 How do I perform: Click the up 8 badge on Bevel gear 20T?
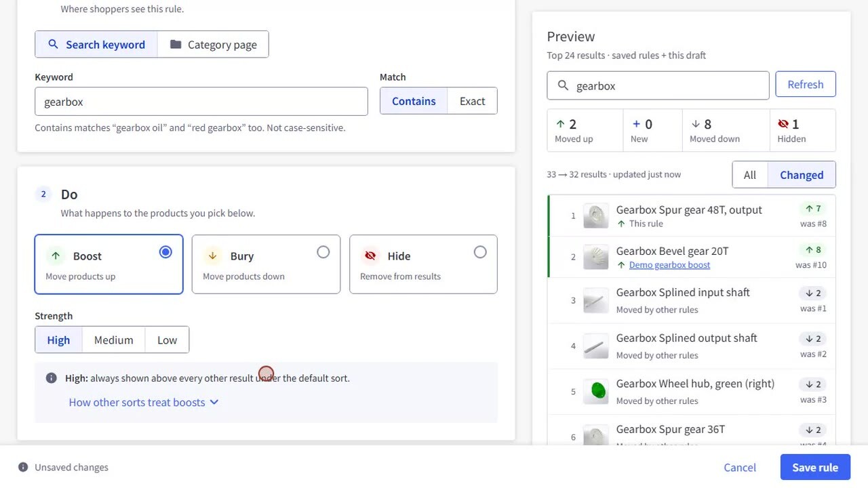click(x=813, y=250)
